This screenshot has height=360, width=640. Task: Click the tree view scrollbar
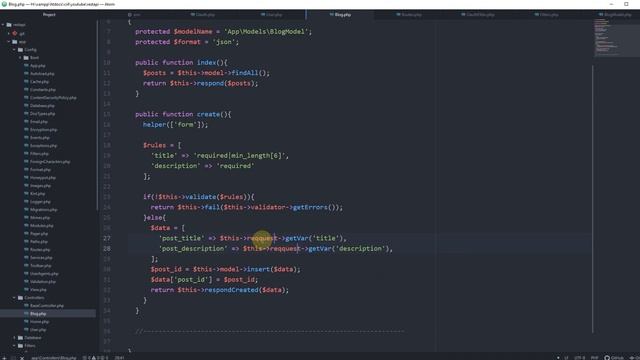[97, 116]
